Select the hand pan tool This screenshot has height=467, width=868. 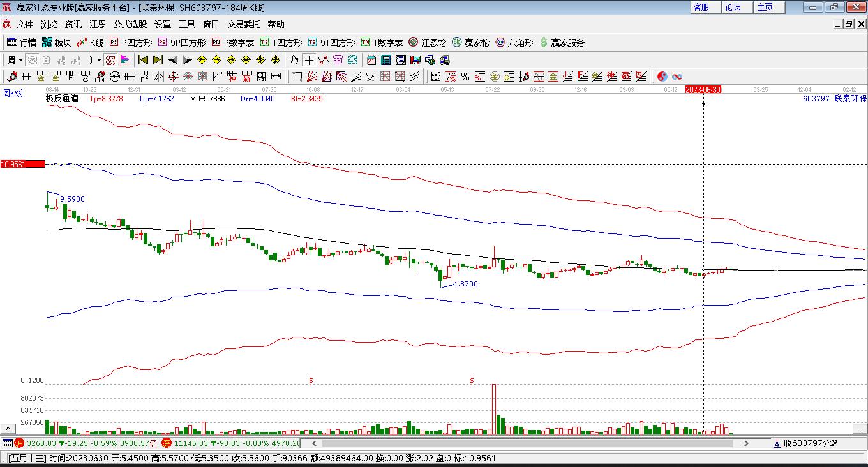click(x=294, y=60)
